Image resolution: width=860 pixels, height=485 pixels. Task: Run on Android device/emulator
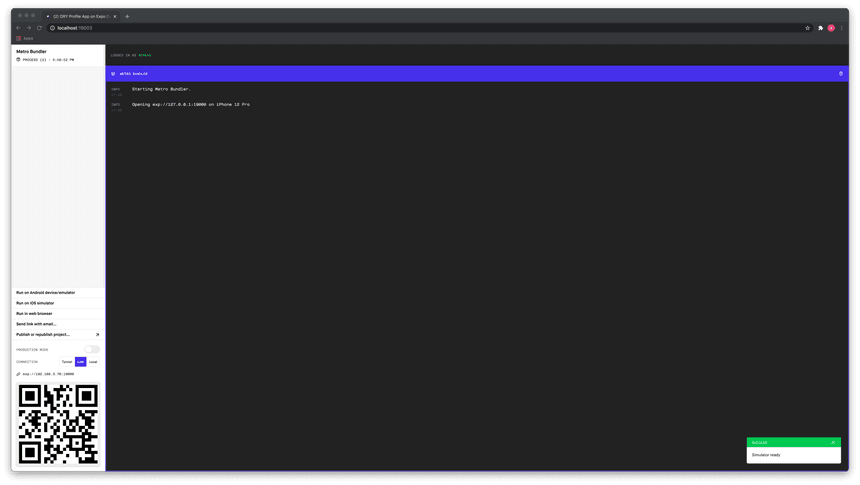point(46,292)
